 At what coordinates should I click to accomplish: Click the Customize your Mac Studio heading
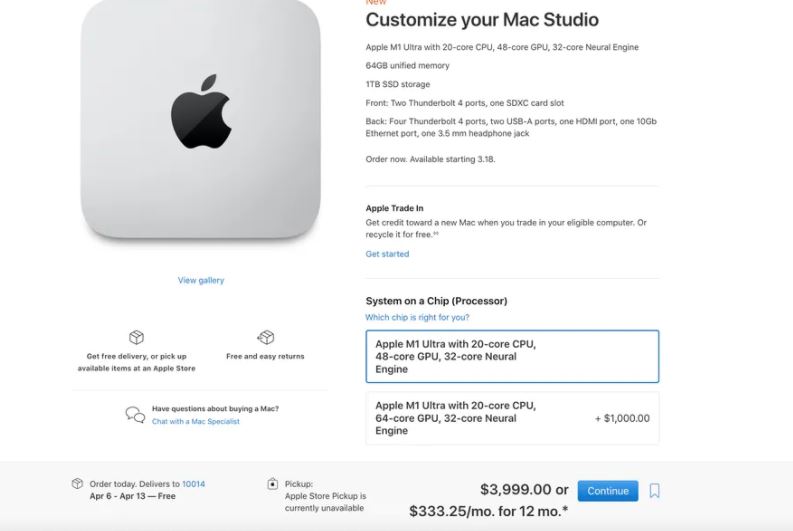(482, 20)
